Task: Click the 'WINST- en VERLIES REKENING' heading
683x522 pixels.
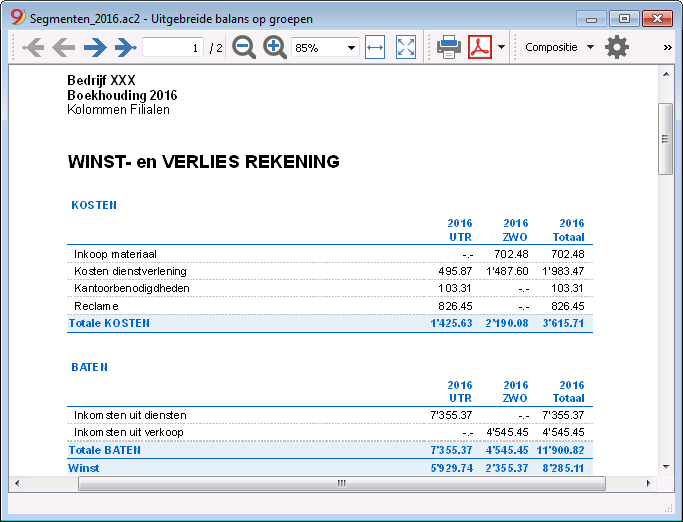Action: (x=203, y=162)
